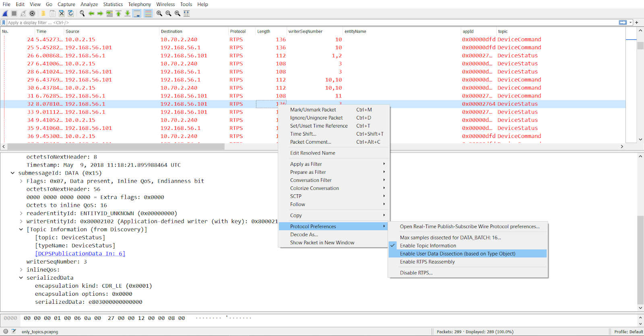Save this capture file
The image size is (644, 336).
coord(52,13)
